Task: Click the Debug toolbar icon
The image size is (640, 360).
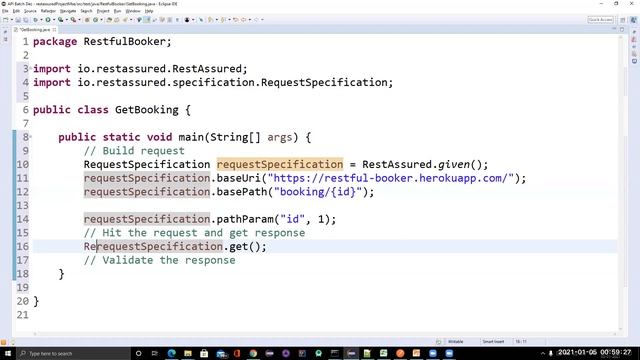Action: 36,20
